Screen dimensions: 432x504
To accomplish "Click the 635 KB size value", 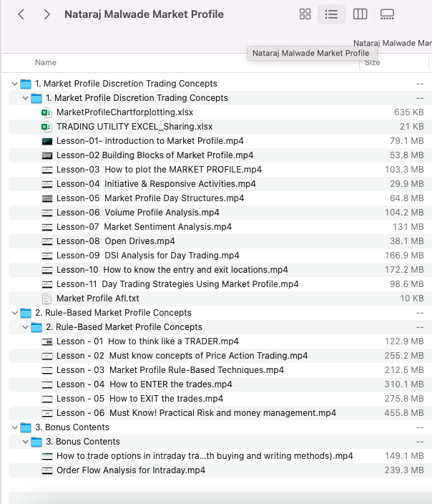I will (409, 112).
